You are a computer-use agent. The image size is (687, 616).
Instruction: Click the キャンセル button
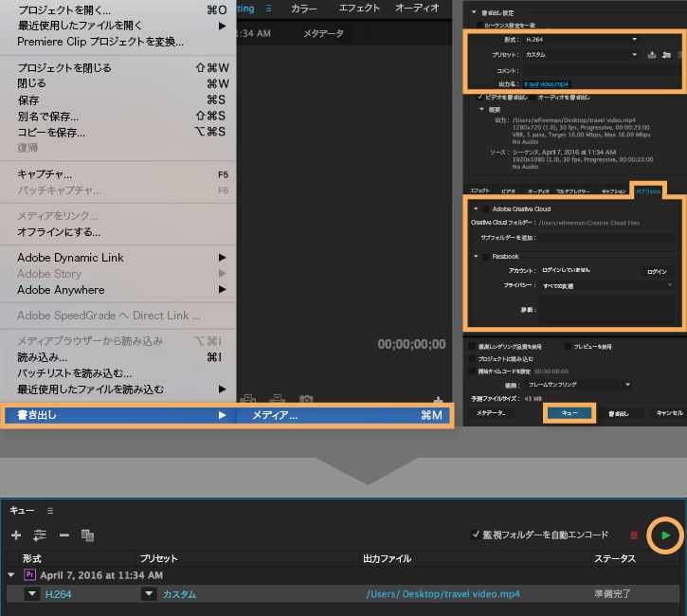pos(670,412)
